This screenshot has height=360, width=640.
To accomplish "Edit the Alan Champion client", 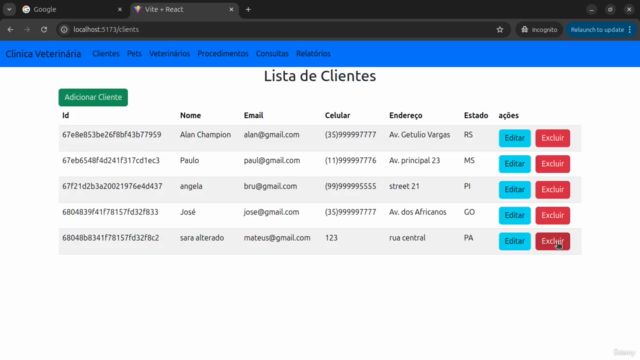I will [514, 138].
